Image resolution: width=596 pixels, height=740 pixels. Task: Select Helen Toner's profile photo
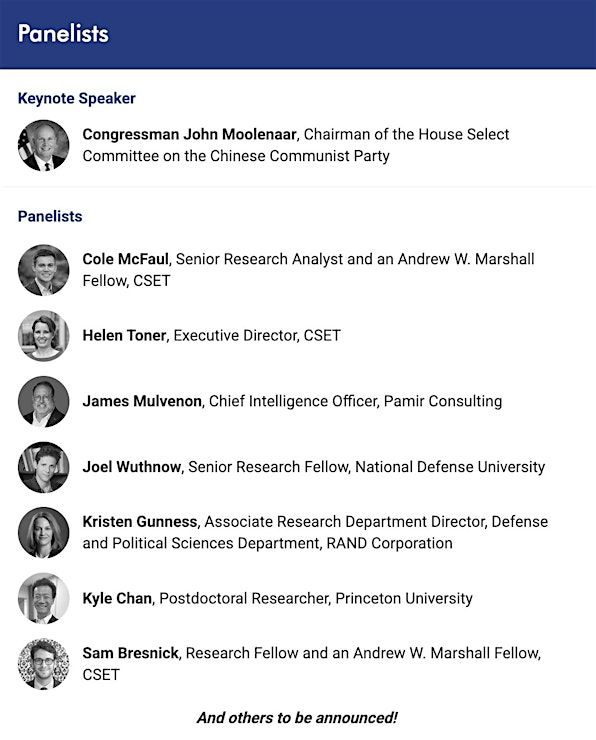(x=43, y=336)
